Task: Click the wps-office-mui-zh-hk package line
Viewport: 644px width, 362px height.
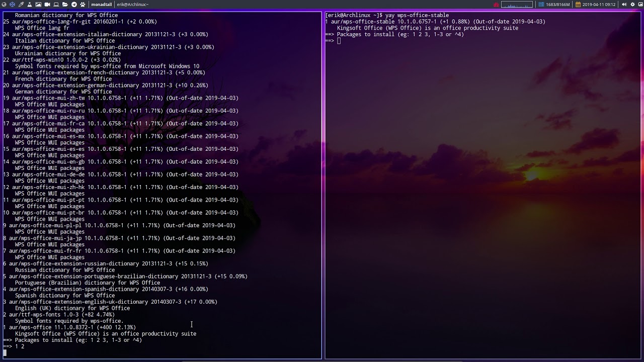Action: (x=121, y=187)
